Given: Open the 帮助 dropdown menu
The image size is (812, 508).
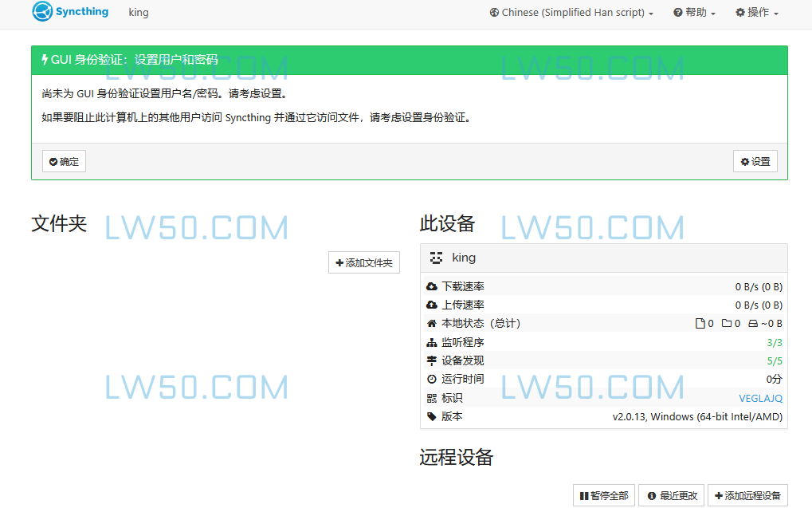Looking at the screenshot, I should (692, 12).
